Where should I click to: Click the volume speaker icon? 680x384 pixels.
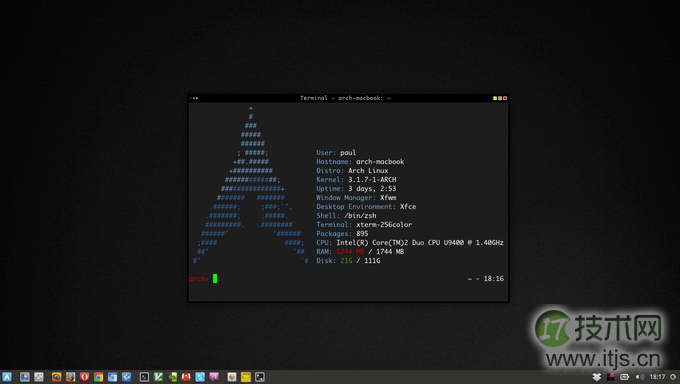point(639,377)
